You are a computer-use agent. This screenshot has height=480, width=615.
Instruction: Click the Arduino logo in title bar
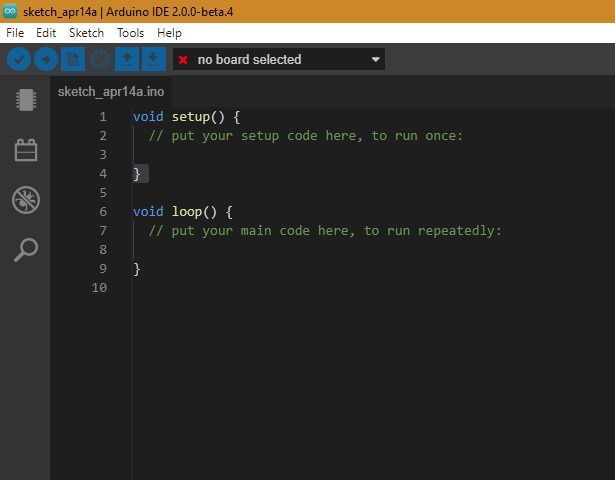pos(10,11)
